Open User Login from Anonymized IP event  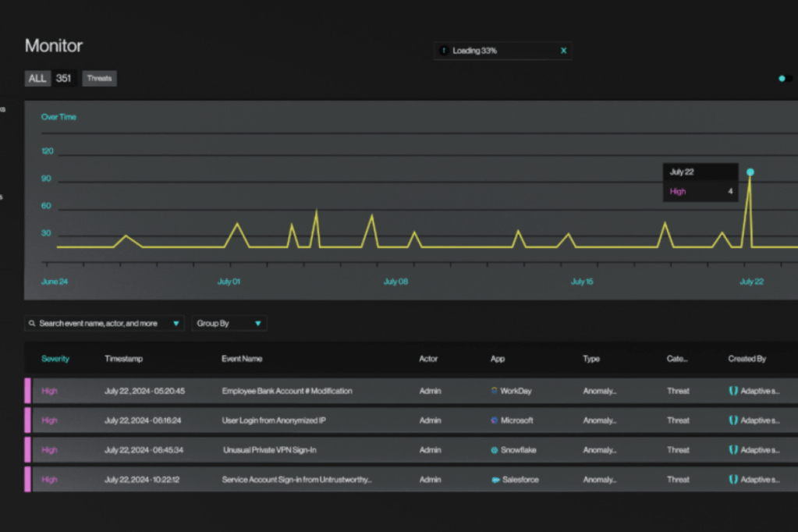pyautogui.click(x=274, y=420)
